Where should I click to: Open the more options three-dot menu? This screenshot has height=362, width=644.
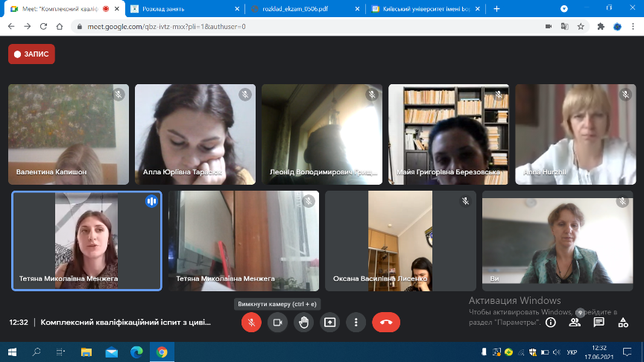pos(356,323)
